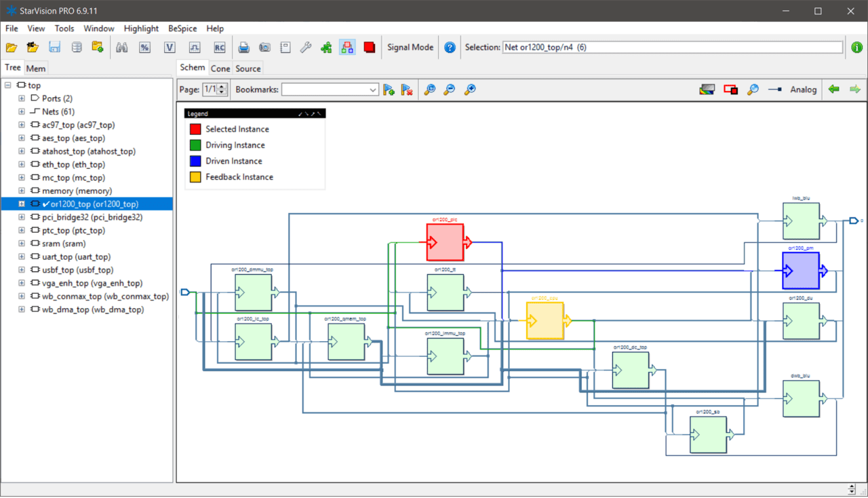Image resolution: width=868 pixels, height=498 pixels.
Task: Click the red Selected Instance legend swatch
Action: [195, 129]
